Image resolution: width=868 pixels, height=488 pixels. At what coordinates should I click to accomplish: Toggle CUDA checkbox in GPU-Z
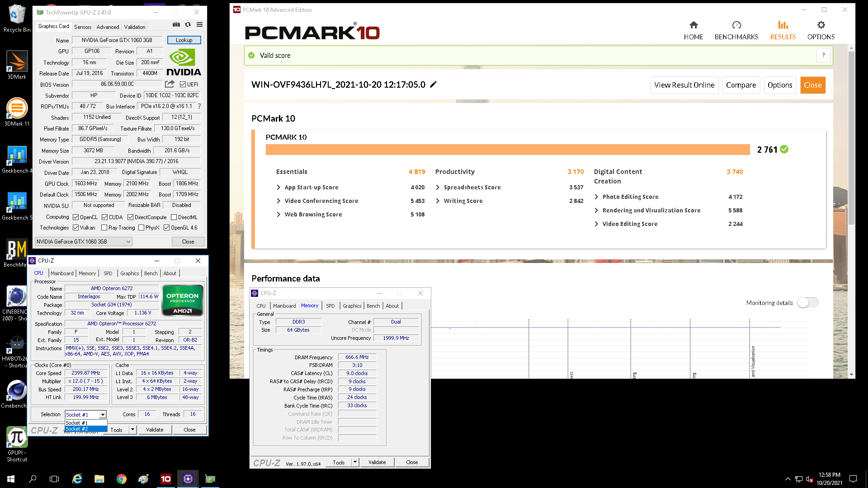coord(104,217)
